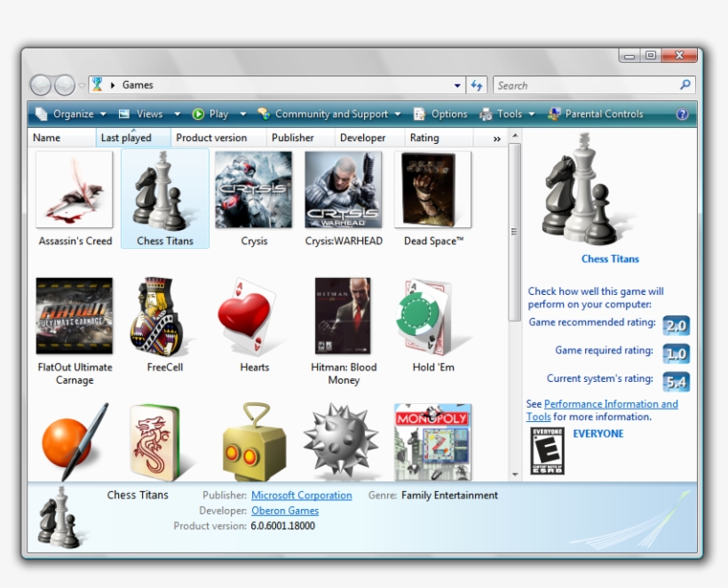The width and height of the screenshot is (728, 588).
Task: Click the current system's rating 5.4 badge
Action: (676, 382)
